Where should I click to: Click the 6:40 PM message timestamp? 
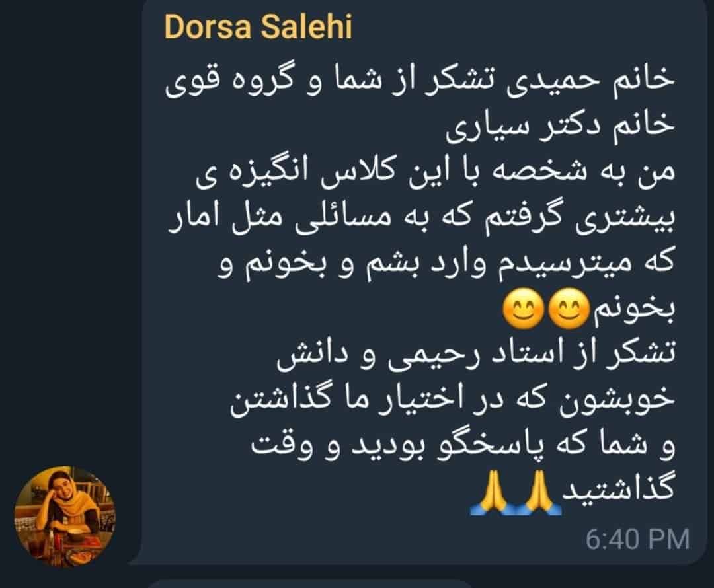click(x=637, y=539)
